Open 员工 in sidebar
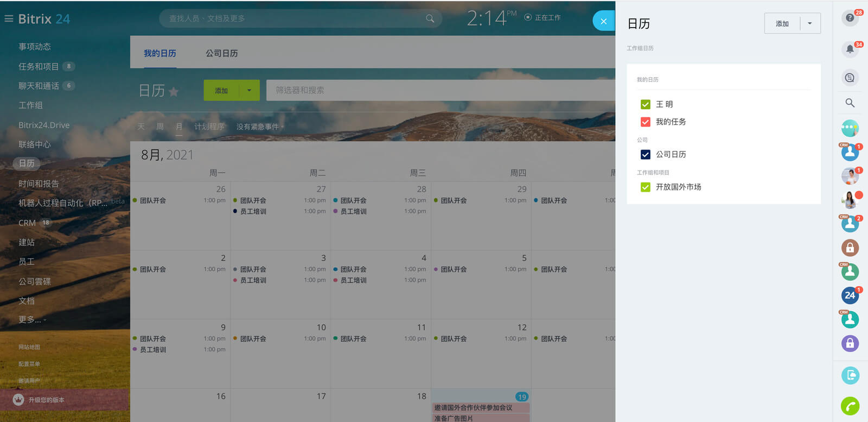The width and height of the screenshot is (868, 422). (x=27, y=262)
